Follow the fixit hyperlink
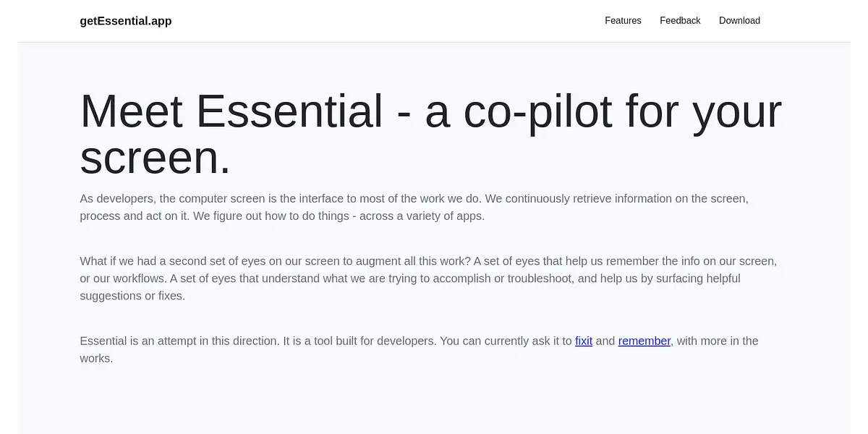The height and width of the screenshot is (434, 868). point(584,341)
